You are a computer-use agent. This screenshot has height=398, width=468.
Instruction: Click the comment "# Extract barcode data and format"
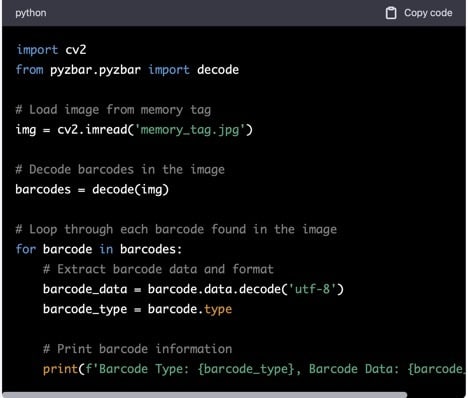pos(158,269)
